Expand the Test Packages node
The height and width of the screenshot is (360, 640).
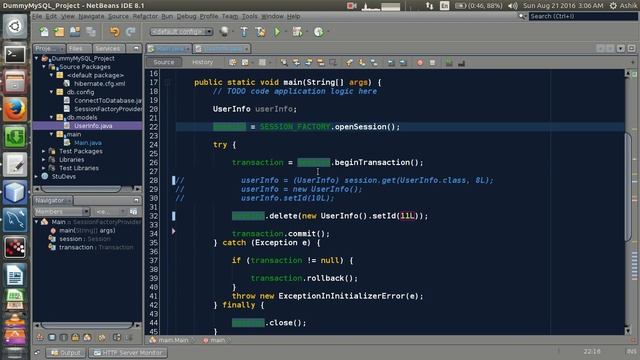coord(44,151)
